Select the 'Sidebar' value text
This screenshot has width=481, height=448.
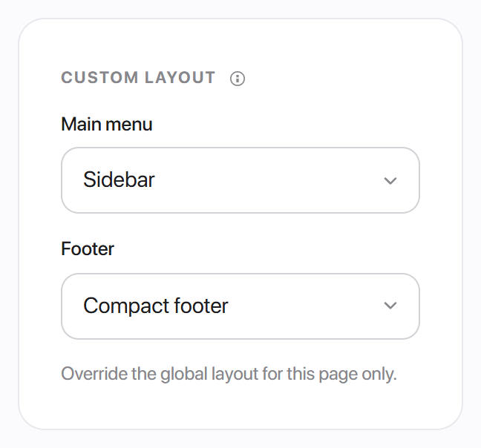click(119, 179)
